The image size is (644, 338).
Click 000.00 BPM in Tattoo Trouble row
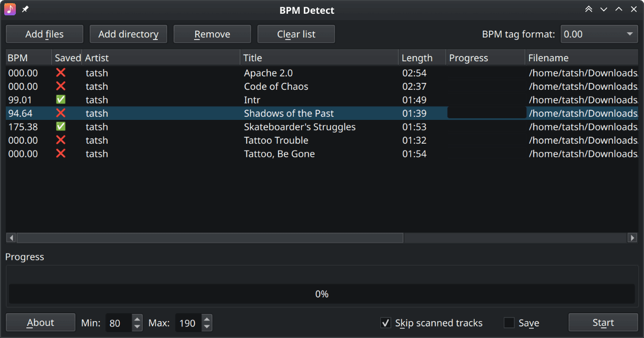click(x=23, y=140)
